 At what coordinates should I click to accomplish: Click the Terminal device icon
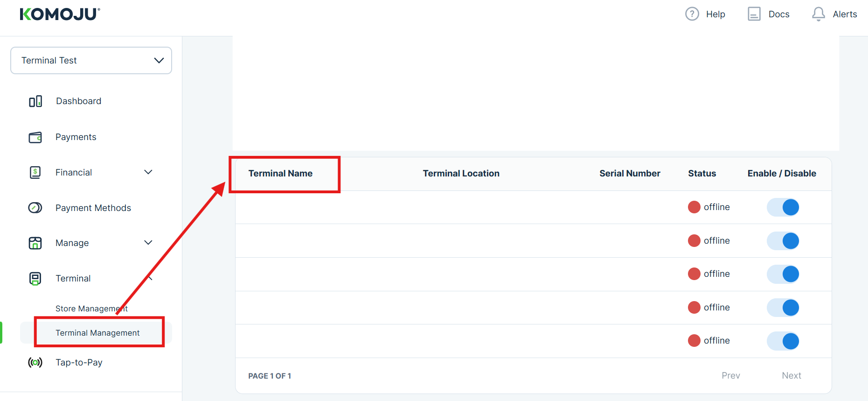coord(35,279)
